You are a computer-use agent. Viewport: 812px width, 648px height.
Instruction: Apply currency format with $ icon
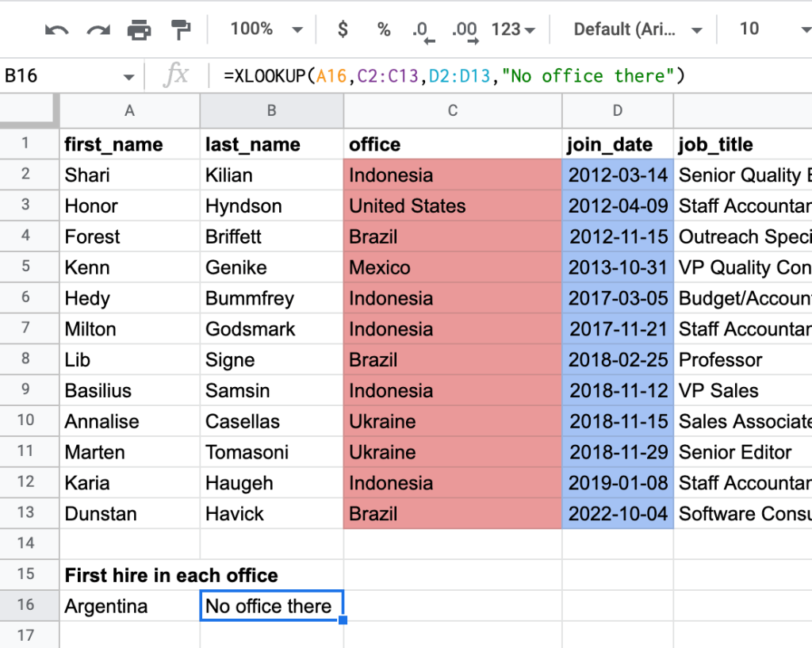coord(343,29)
